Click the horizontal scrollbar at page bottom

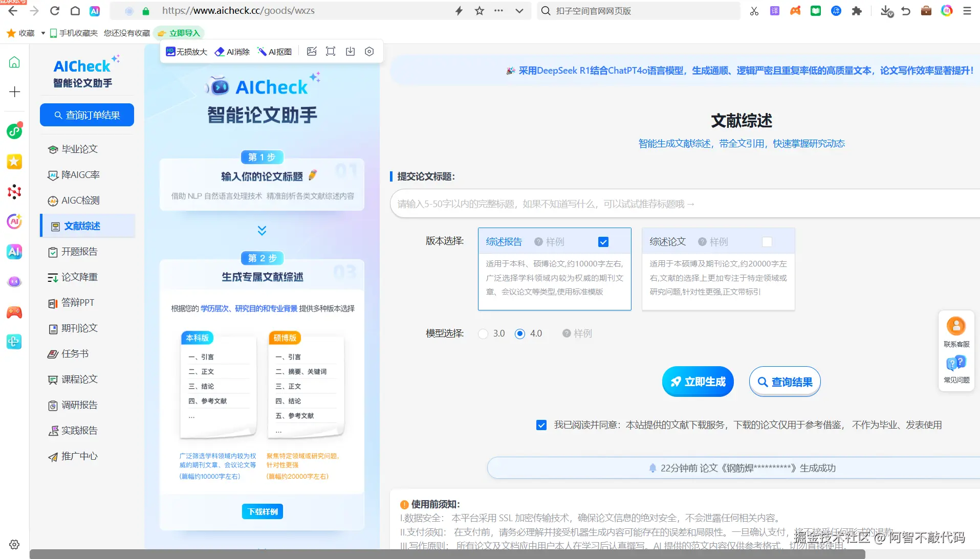point(447,554)
